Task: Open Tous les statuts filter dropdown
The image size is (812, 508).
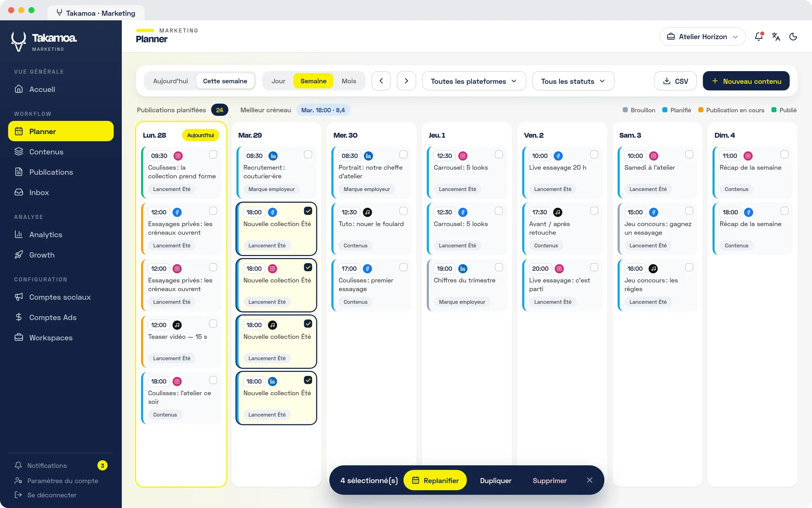Action: (573, 81)
